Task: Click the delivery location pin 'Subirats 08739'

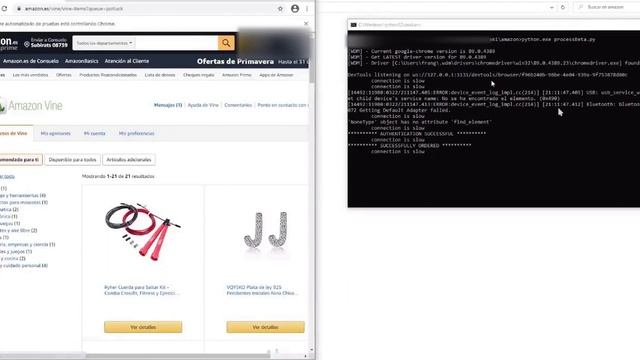Action: click(46, 43)
